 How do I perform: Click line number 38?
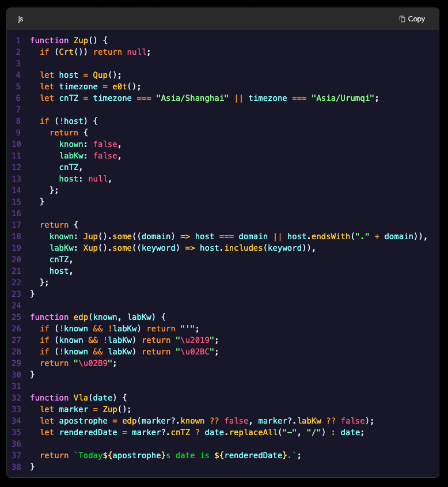[x=16, y=467]
